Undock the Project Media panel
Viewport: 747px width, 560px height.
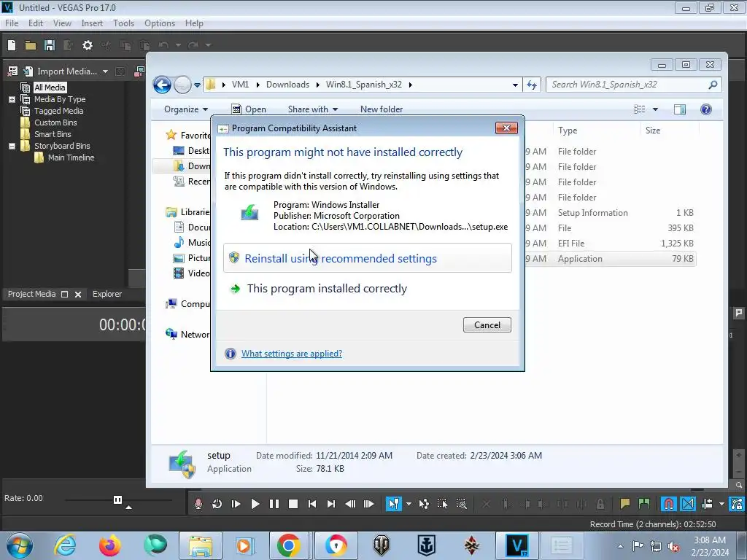65,295
